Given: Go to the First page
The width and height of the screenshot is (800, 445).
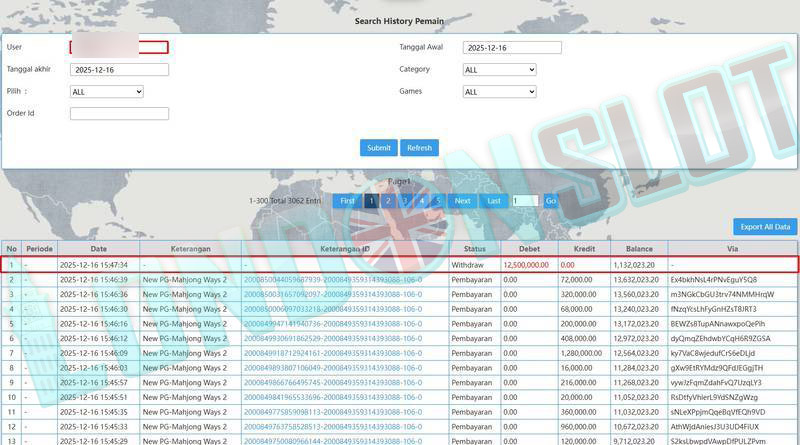Looking at the screenshot, I should coord(347,201).
